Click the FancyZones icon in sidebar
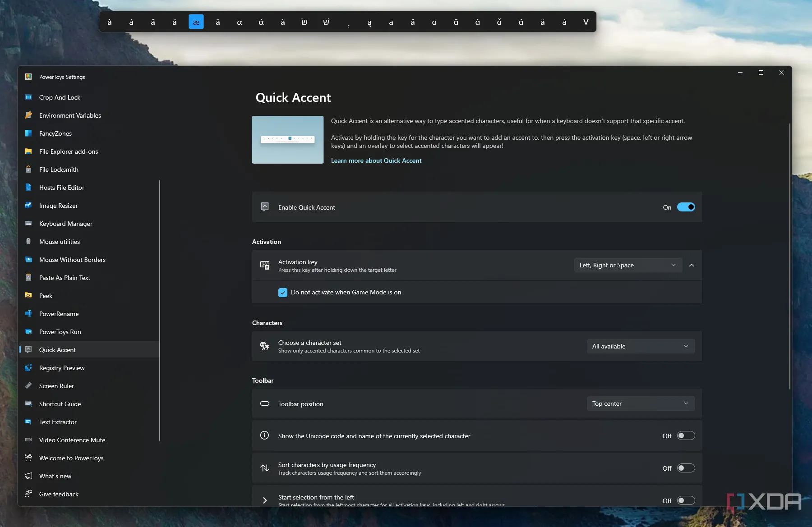Screen dimensions: 812x527 click(28, 133)
